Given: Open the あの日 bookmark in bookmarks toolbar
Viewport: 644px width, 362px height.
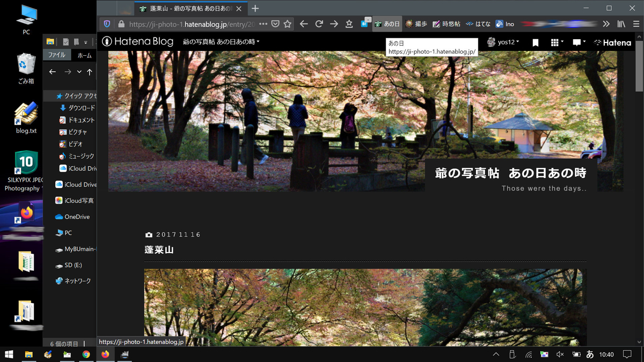Looking at the screenshot, I should click(387, 24).
